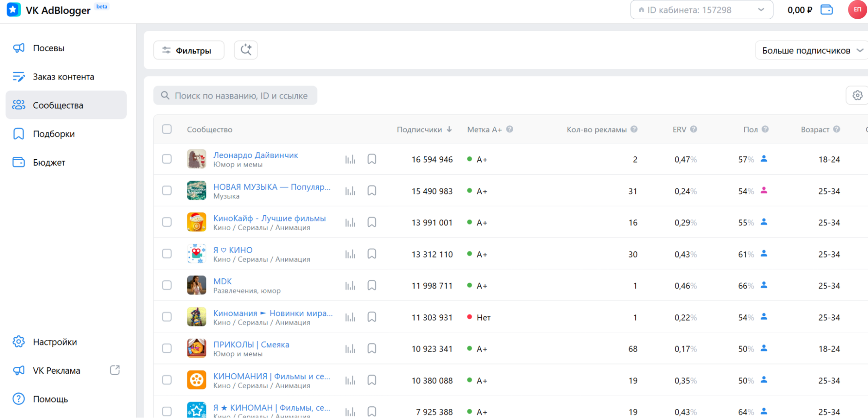Select all communities with header checkbox
This screenshot has width=868, height=418.
click(x=167, y=129)
